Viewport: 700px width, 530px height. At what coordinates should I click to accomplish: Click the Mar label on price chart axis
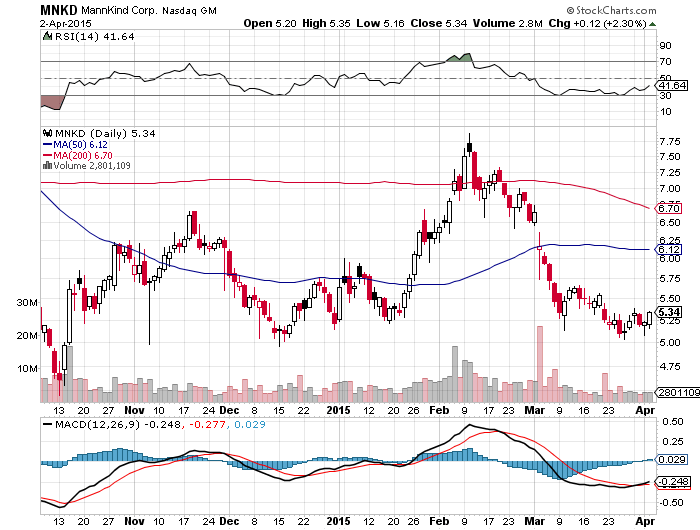[534, 410]
